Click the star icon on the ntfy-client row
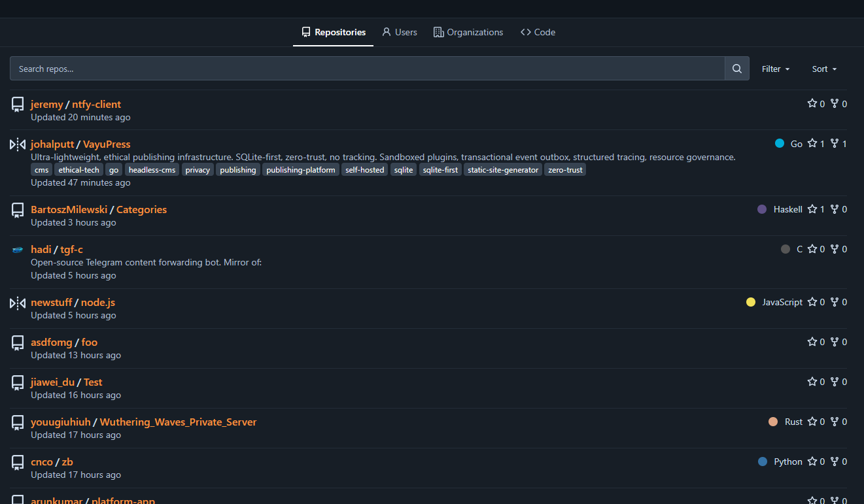The width and height of the screenshot is (864, 504). [812, 103]
